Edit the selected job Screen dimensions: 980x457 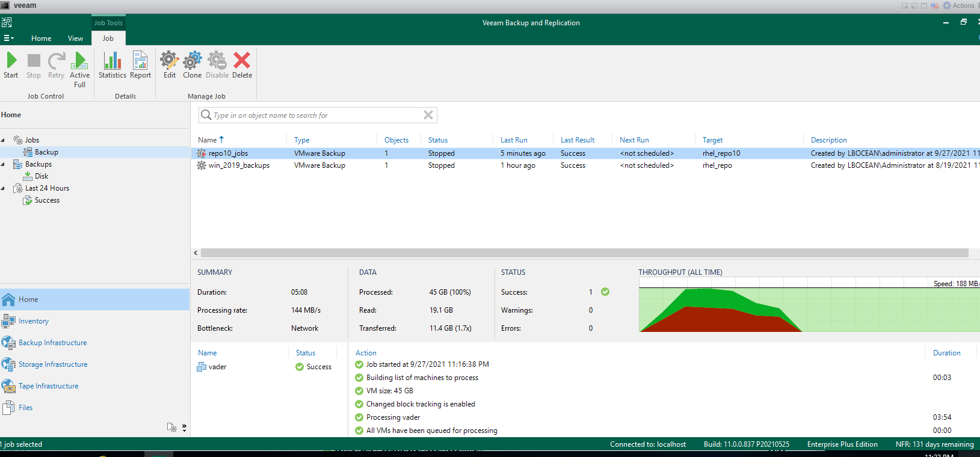[170, 65]
